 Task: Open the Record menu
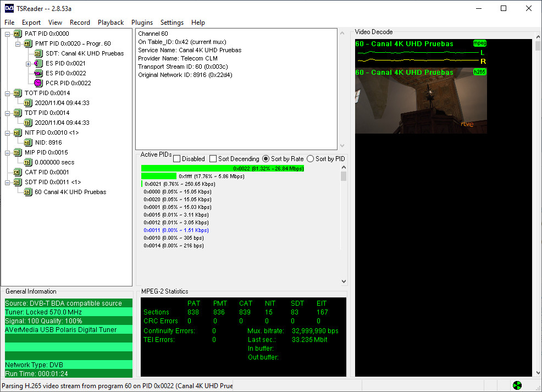tap(80, 23)
